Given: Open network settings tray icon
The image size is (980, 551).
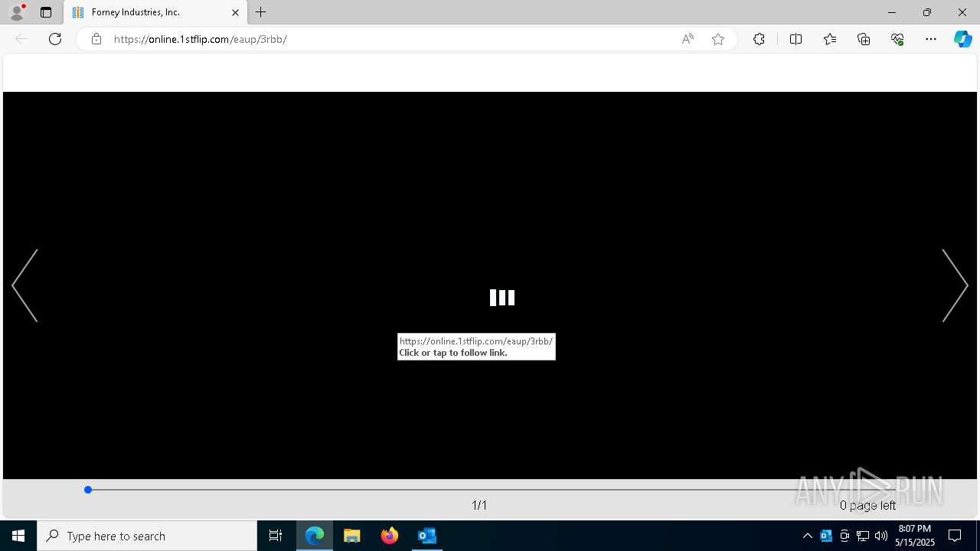Looking at the screenshot, I should [863, 536].
